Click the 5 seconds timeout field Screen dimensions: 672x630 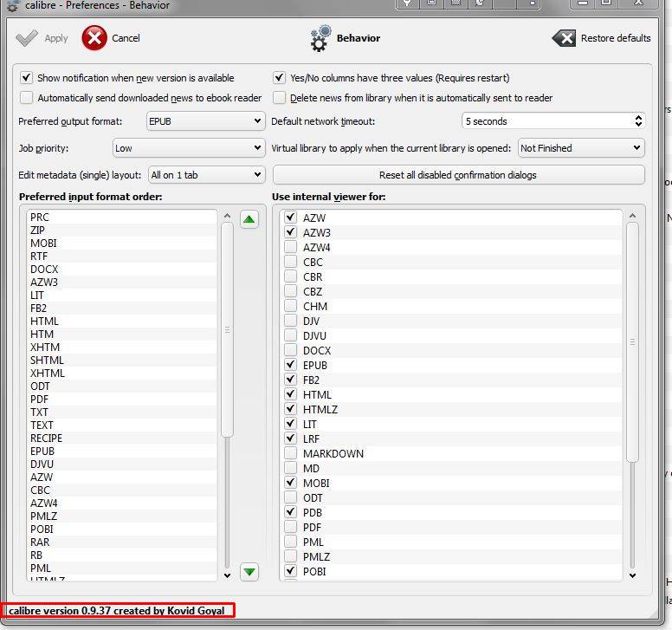[x=546, y=121]
